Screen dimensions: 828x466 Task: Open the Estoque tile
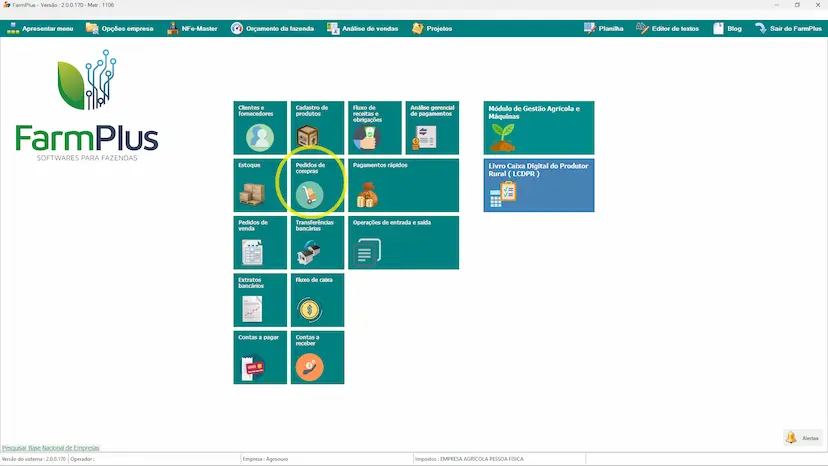[260, 185]
